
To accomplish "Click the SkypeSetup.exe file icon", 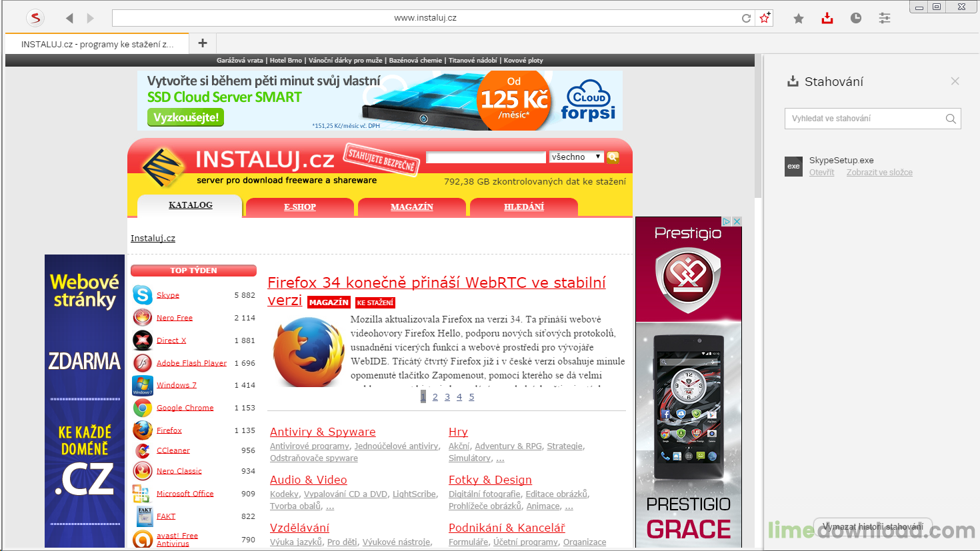I will coord(793,166).
